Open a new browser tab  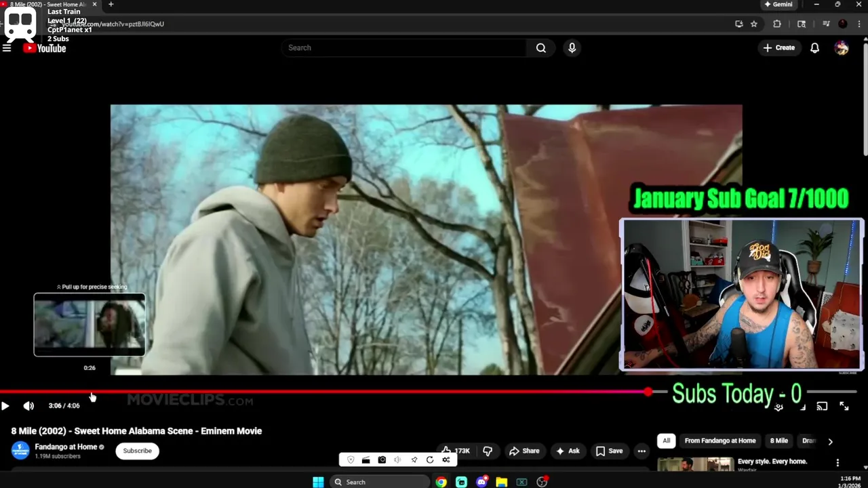(111, 4)
